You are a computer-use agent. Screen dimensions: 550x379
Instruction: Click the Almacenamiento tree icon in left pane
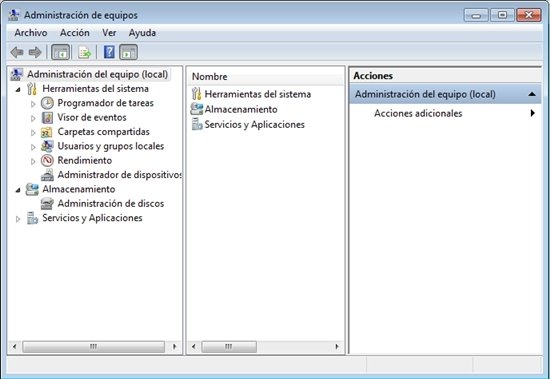click(x=32, y=190)
